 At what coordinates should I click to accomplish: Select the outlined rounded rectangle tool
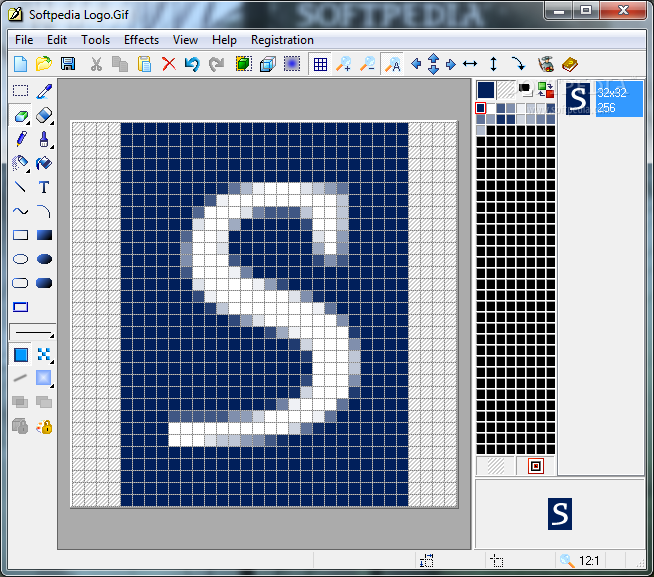pos(20,283)
